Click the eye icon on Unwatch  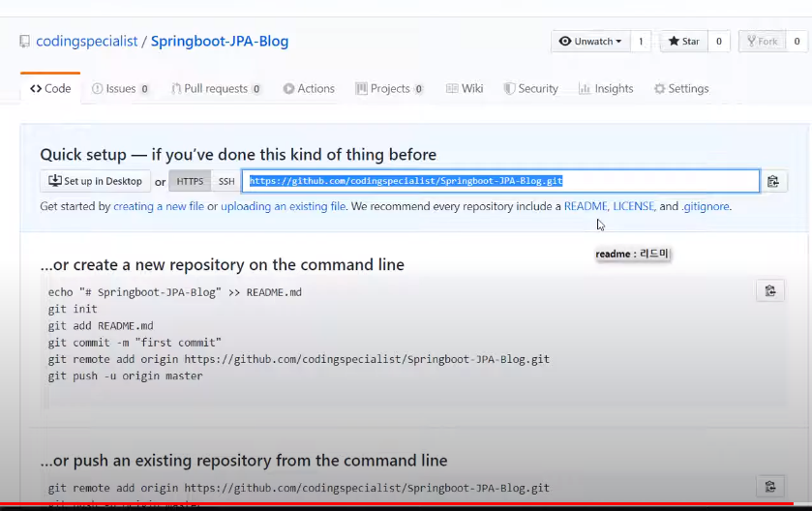pos(565,41)
